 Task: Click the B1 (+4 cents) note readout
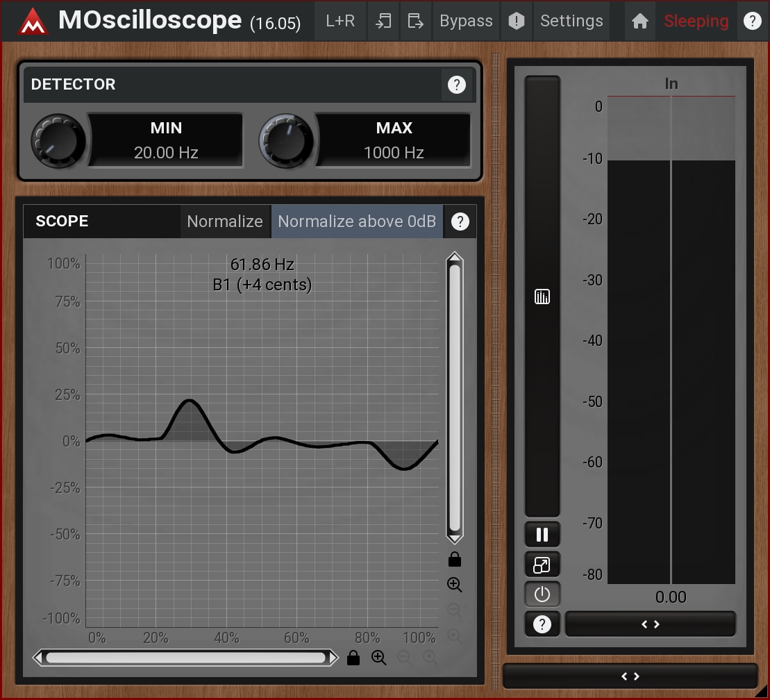tap(262, 285)
